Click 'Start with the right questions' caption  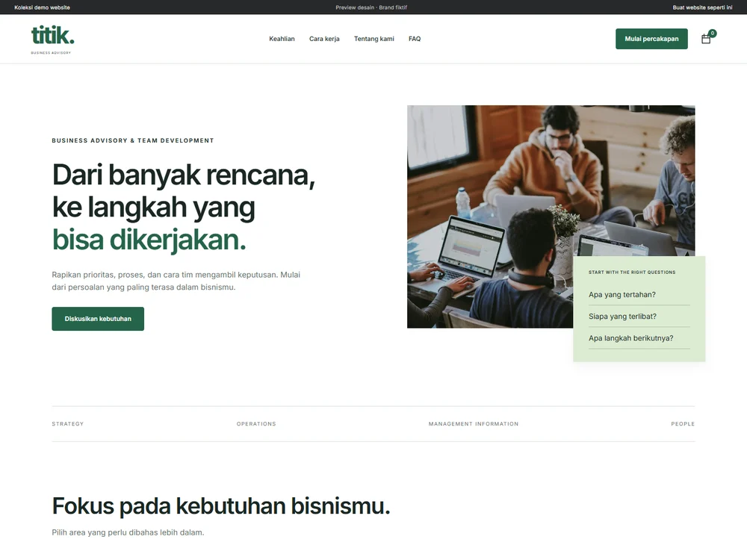click(x=632, y=273)
